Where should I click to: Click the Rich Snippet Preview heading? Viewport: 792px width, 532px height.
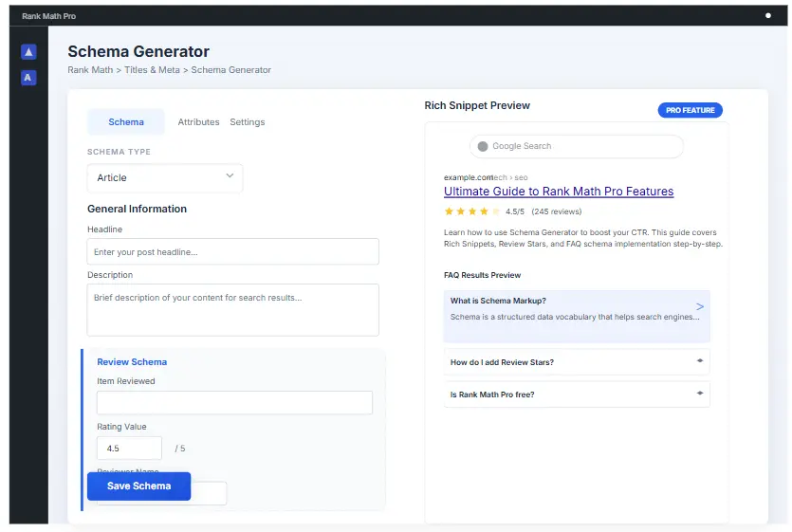point(477,105)
